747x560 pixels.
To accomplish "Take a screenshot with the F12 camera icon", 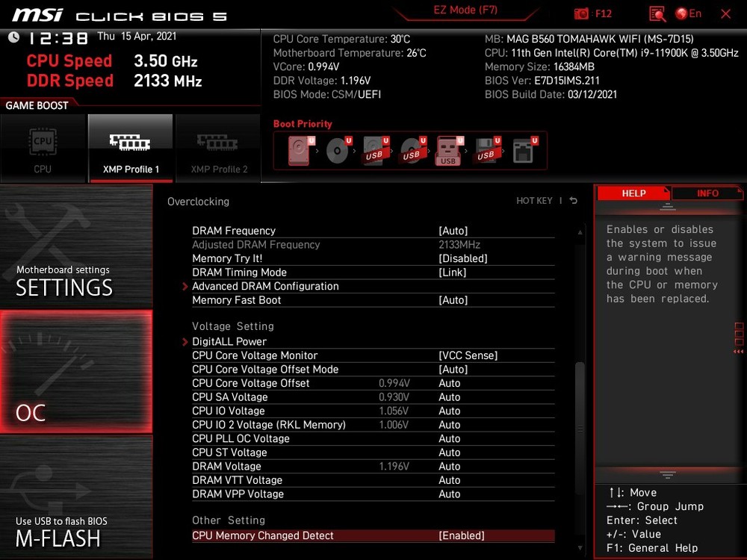I will tap(580, 13).
